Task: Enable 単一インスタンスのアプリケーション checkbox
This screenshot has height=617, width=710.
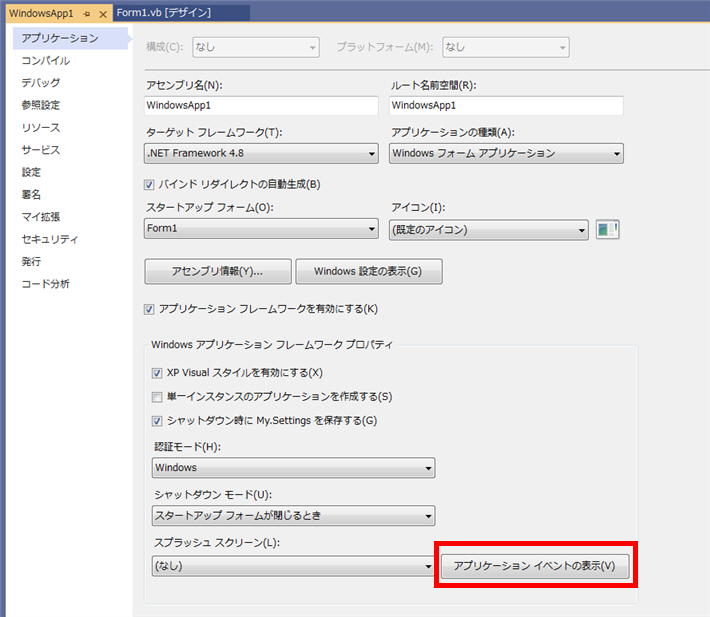Action: pos(157,397)
